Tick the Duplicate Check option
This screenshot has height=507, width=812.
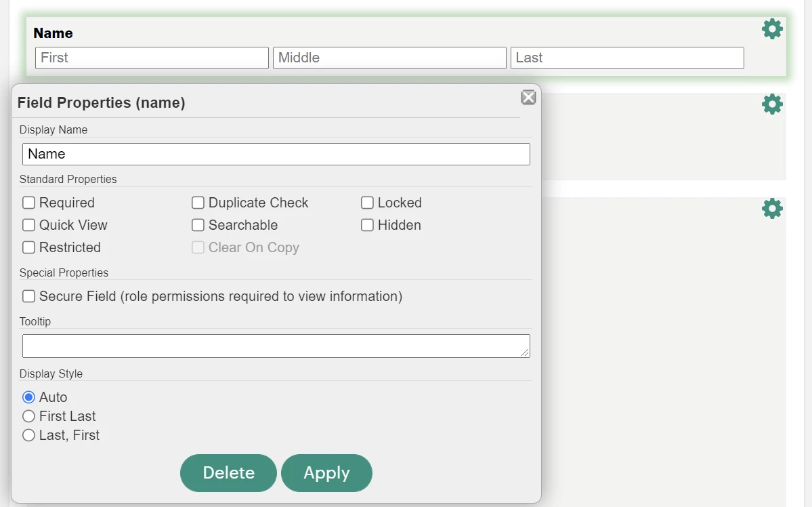click(198, 203)
